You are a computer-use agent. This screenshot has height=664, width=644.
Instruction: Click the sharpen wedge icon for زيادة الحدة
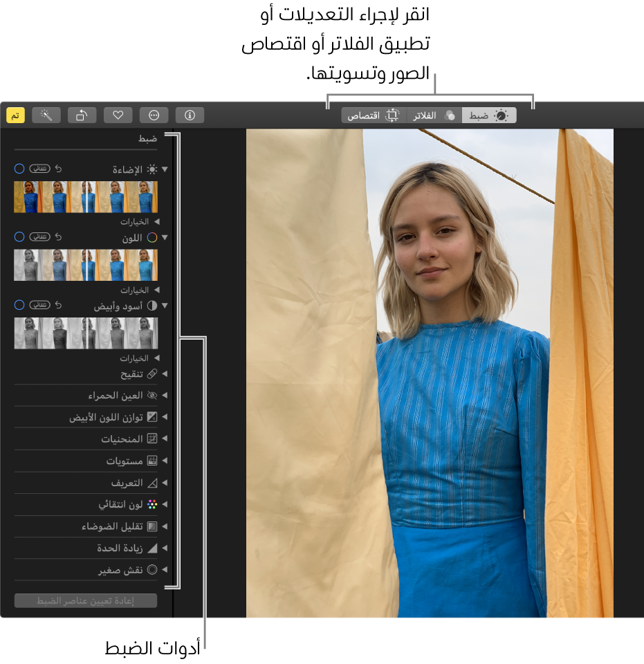[152, 548]
